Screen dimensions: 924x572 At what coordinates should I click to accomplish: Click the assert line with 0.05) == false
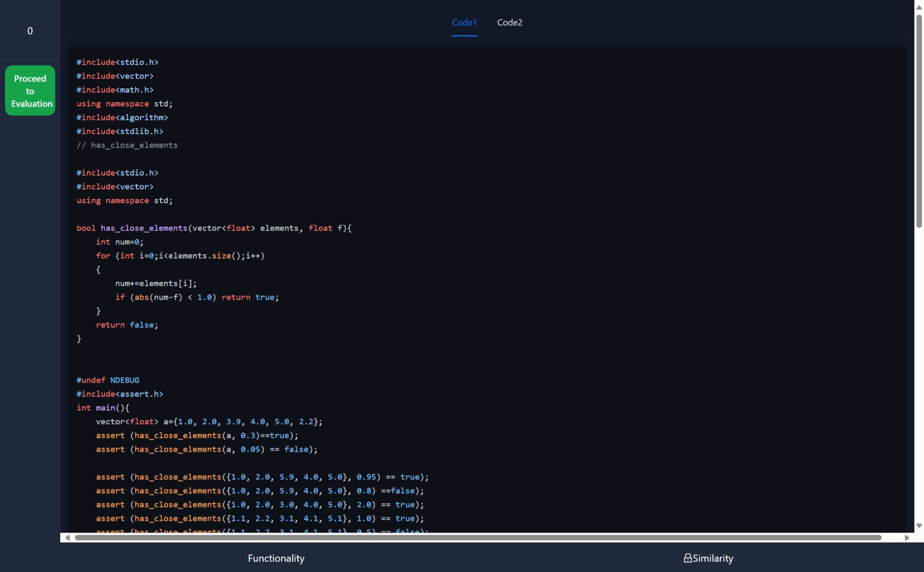click(x=207, y=449)
